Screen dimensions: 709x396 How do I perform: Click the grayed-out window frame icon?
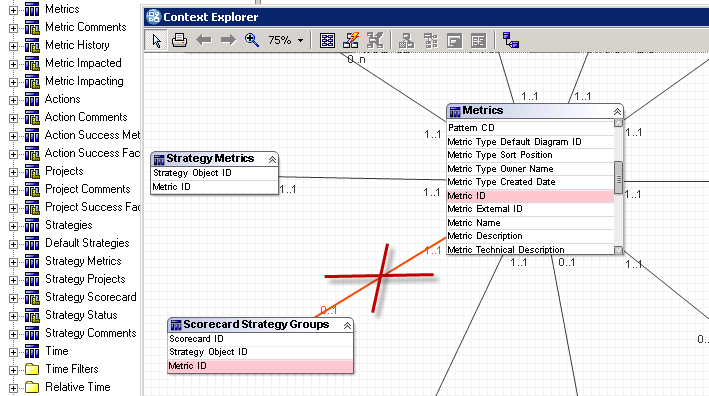click(x=454, y=41)
